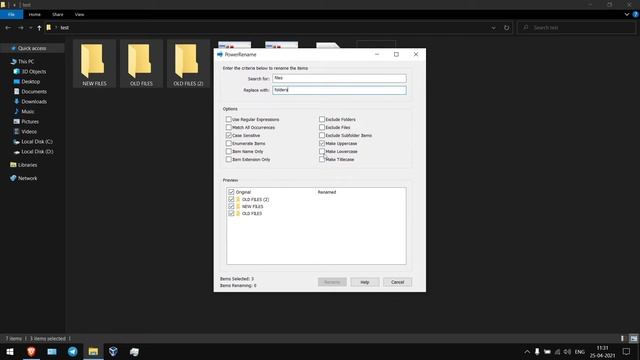Enable Enumerate Items checkbox

pyautogui.click(x=229, y=143)
